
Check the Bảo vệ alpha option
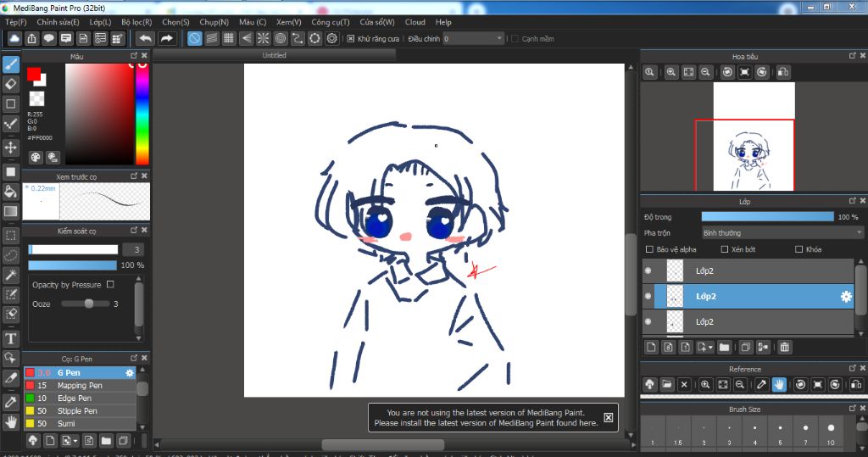click(x=650, y=249)
